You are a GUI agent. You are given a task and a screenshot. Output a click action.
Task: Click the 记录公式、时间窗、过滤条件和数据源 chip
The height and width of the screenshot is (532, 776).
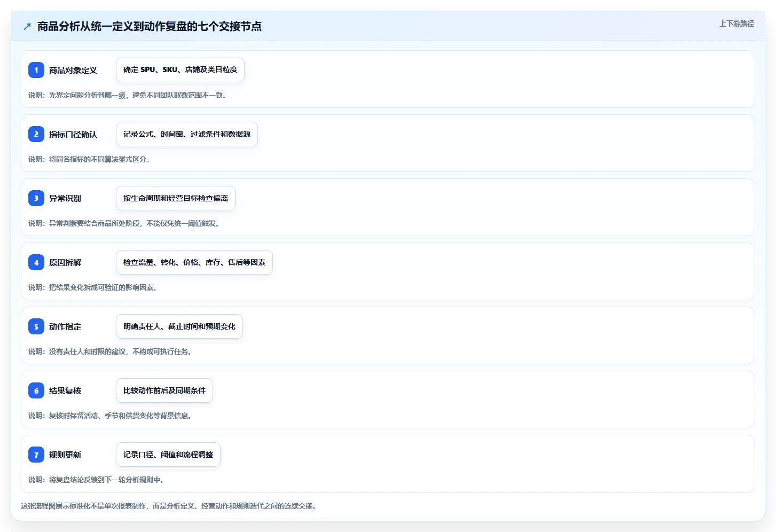click(187, 134)
